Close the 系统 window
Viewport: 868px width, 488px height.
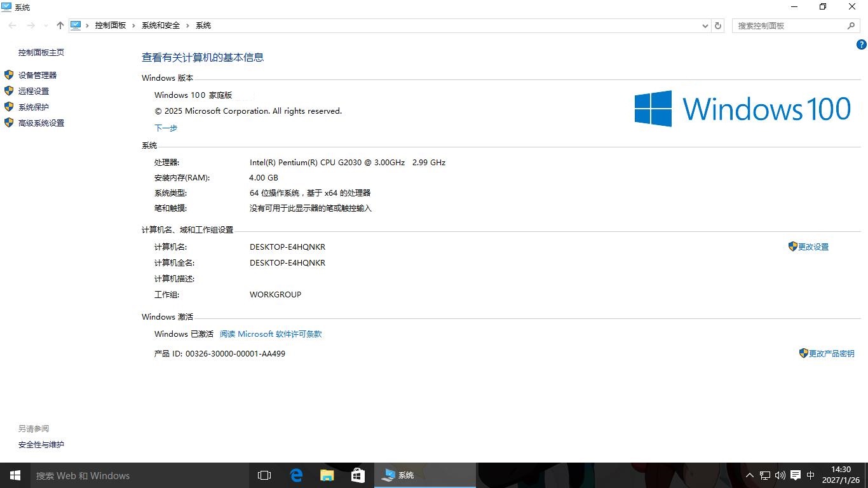[x=853, y=7]
